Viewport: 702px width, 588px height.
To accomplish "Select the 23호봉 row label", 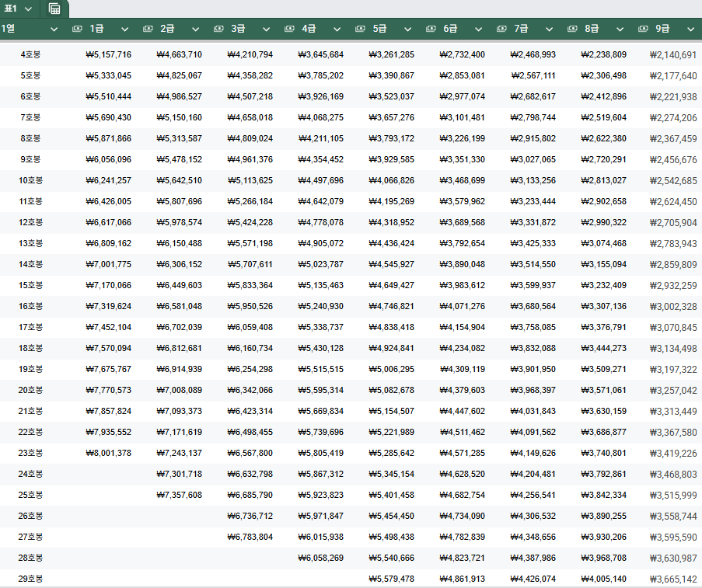I will 30,453.
